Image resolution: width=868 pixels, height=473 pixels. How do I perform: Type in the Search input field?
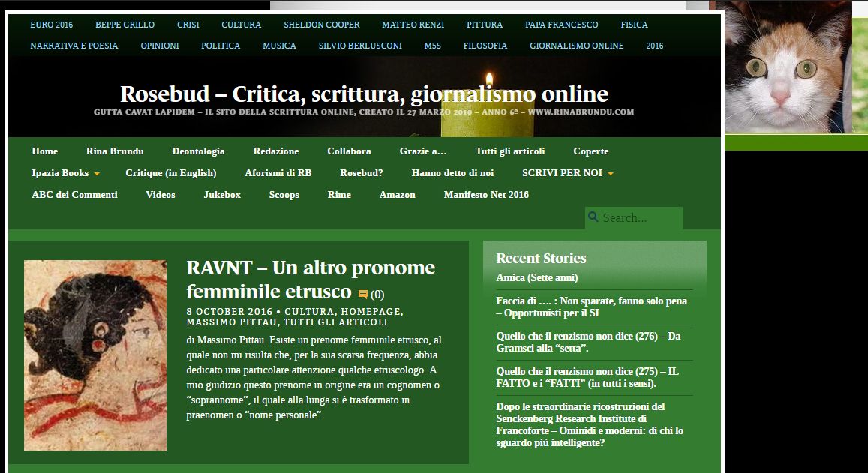point(640,218)
